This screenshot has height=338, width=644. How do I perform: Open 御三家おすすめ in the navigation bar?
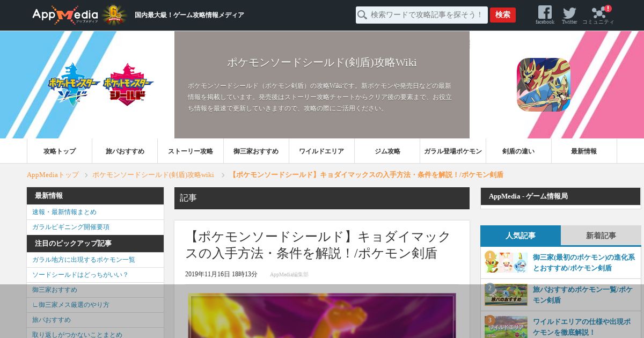256,151
